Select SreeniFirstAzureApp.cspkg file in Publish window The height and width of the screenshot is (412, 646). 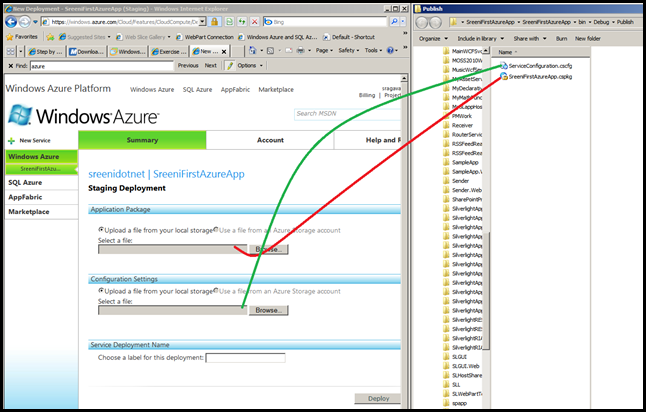click(536, 77)
